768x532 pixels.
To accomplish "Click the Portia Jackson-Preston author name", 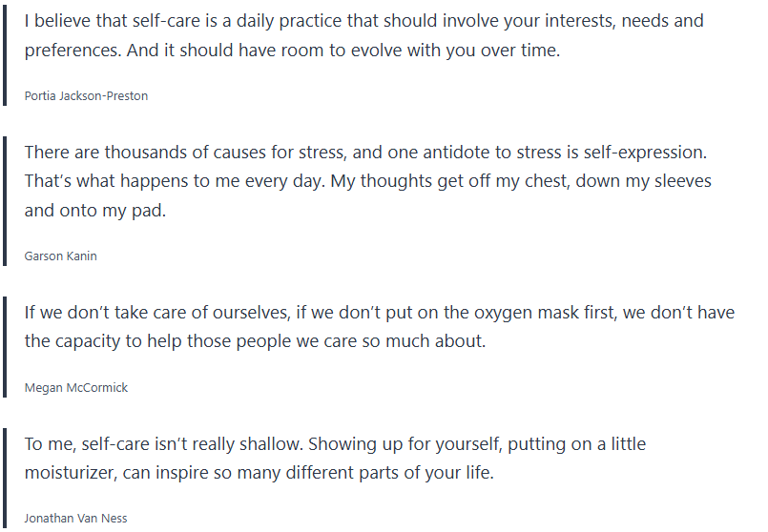I will 86,96.
